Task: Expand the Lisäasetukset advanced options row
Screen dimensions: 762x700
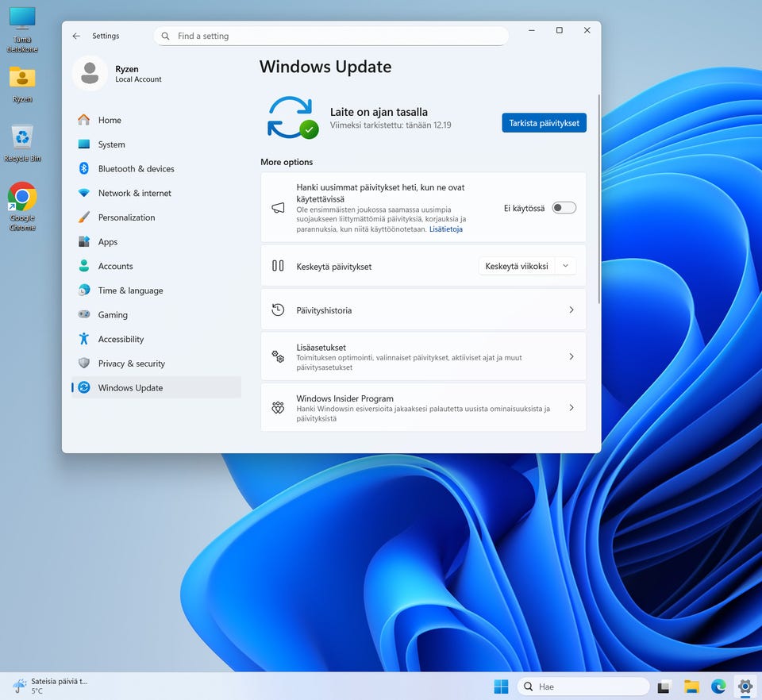Action: click(423, 357)
